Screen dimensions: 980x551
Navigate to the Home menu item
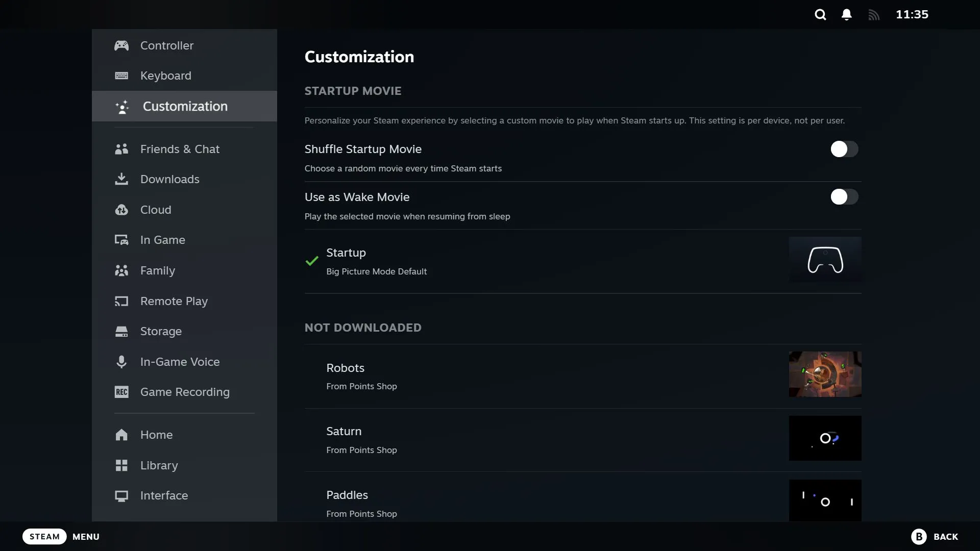coord(156,435)
